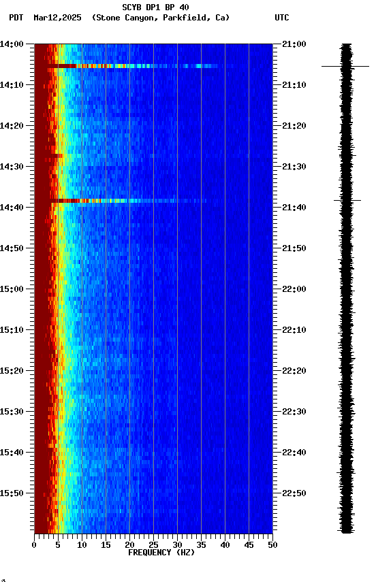
Task: Click the "14:50" PDT time label
Action: pyautogui.click(x=12, y=248)
